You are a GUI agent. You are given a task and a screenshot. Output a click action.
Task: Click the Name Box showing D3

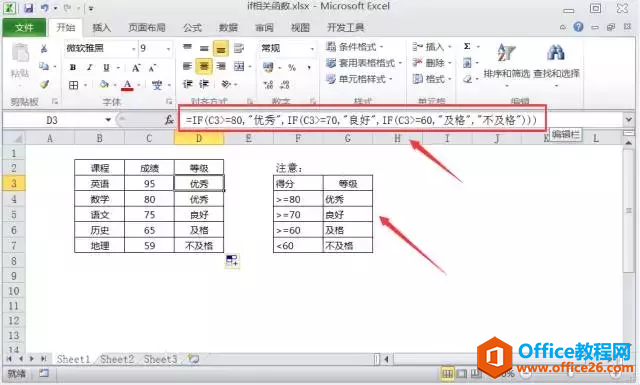[53, 120]
